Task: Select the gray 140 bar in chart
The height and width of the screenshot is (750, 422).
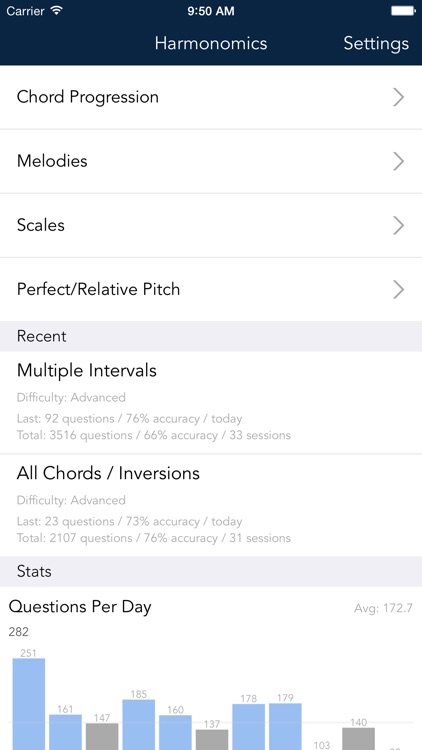Action: click(x=358, y=739)
